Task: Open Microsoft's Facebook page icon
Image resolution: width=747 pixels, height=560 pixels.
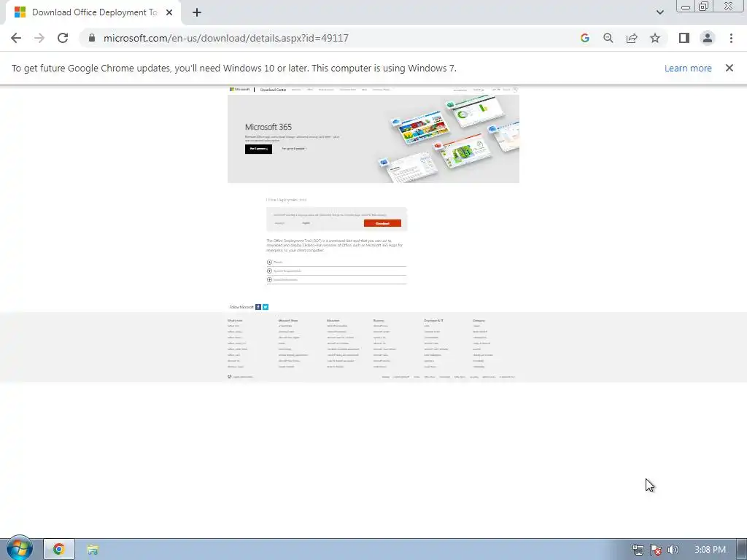Action: [x=258, y=307]
